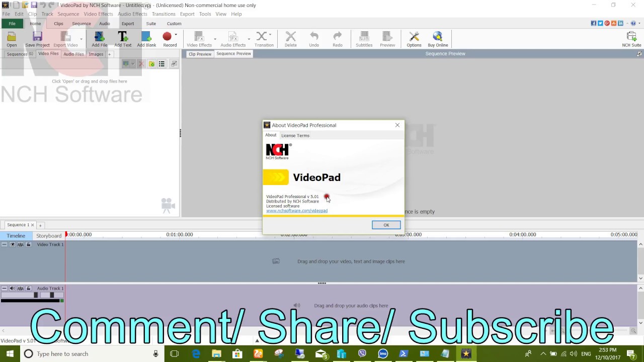Add a text clip with Add Text
Screen dimensions: 644x362
[123, 39]
